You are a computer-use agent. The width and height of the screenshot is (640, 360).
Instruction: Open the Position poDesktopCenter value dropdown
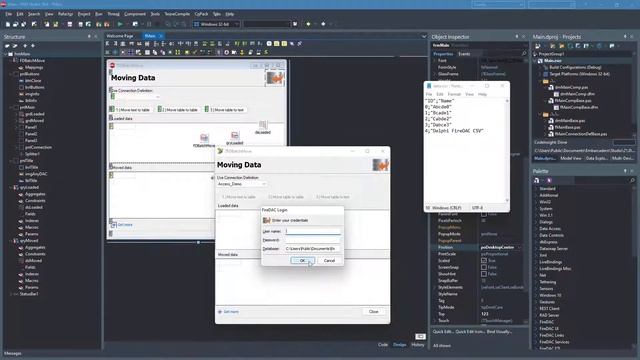pyautogui.click(x=520, y=247)
